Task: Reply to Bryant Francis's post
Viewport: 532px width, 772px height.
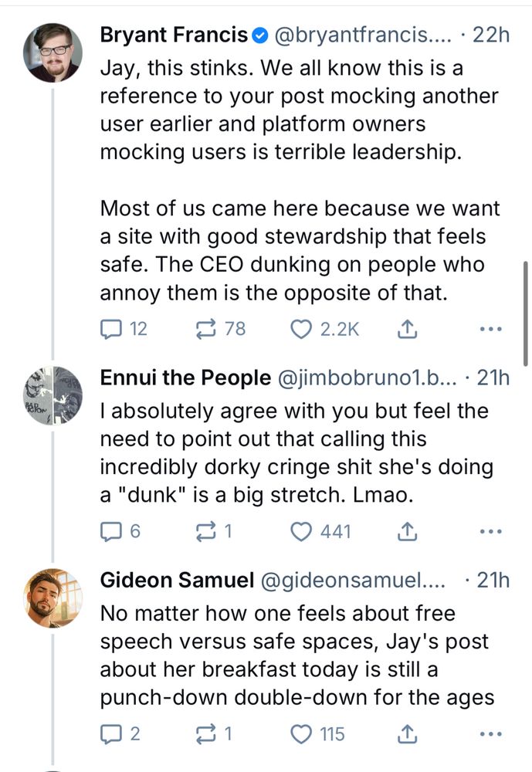Action: pos(112,329)
